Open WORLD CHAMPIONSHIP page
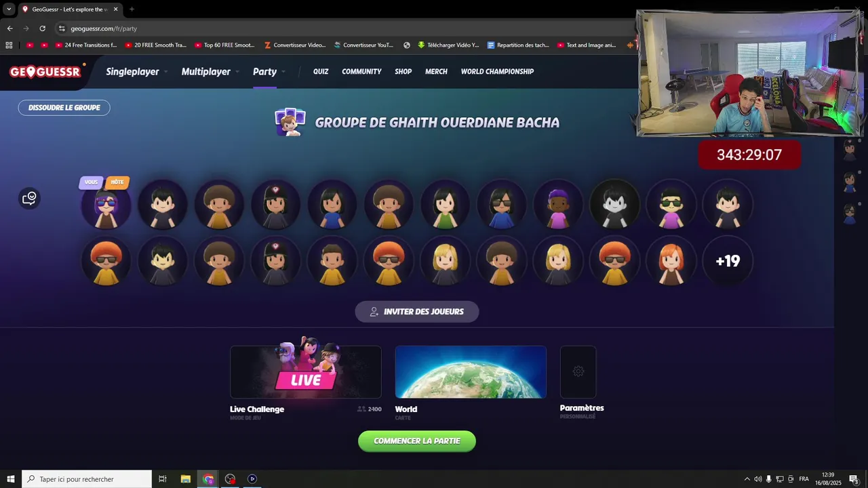 point(497,71)
